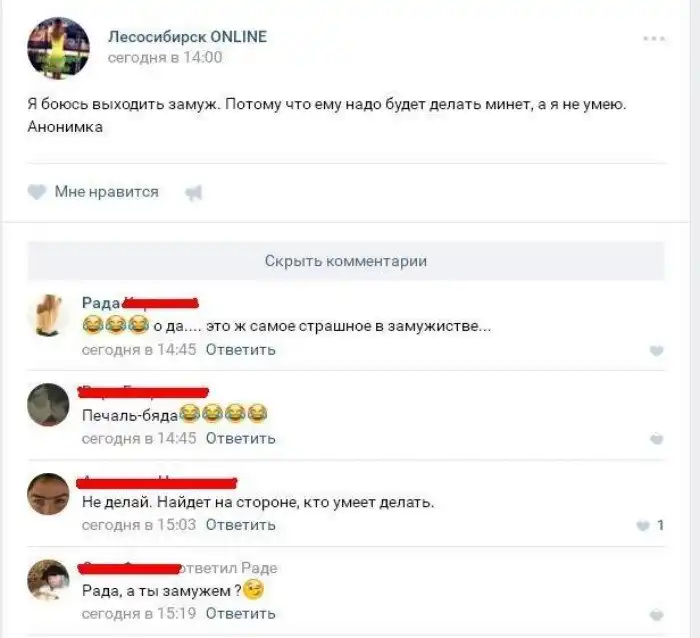This screenshot has width=700, height=638.
Task: Open the post options three-dots menu
Action: pyautogui.click(x=654, y=39)
